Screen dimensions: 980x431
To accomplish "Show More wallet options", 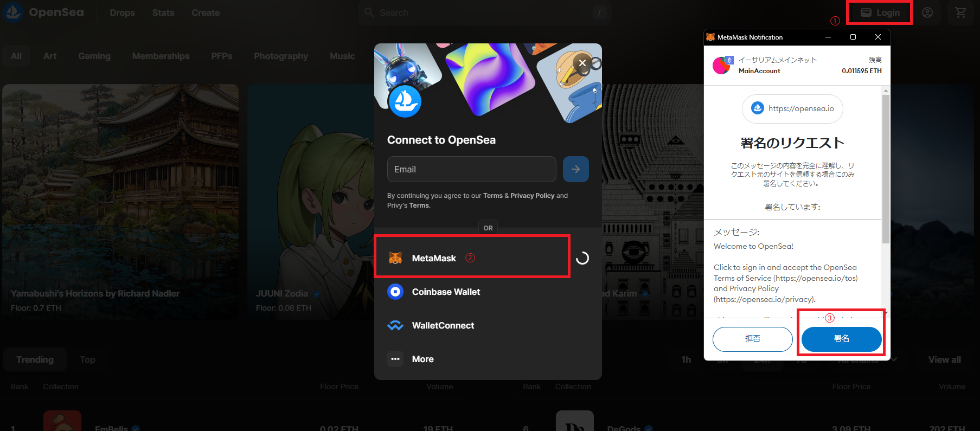I will [x=488, y=359].
